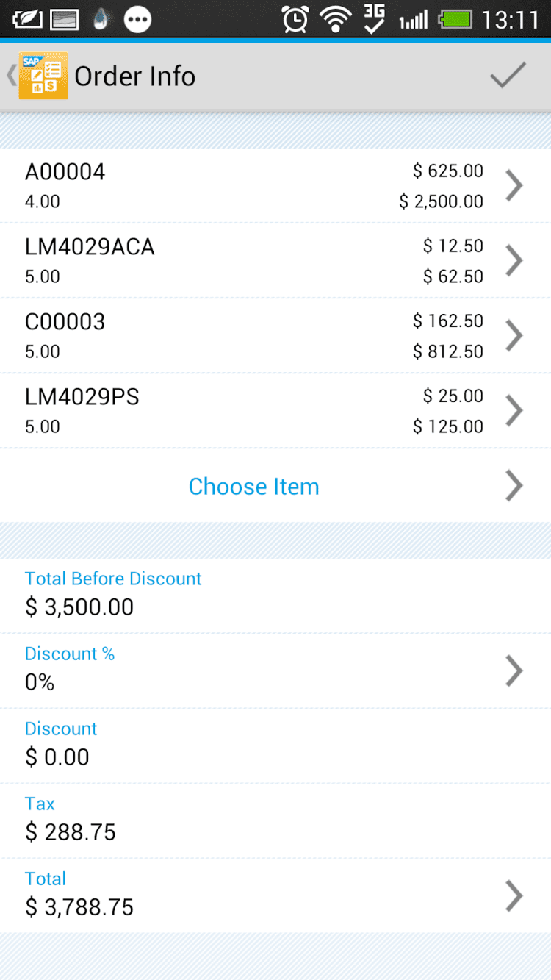The width and height of the screenshot is (551, 980).
Task: Open the Total row details chevron
Action: click(514, 895)
